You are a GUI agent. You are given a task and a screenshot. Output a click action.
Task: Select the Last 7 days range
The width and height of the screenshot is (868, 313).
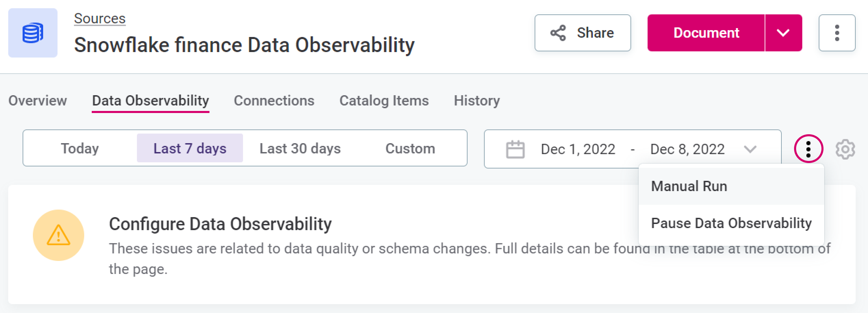[x=190, y=148]
